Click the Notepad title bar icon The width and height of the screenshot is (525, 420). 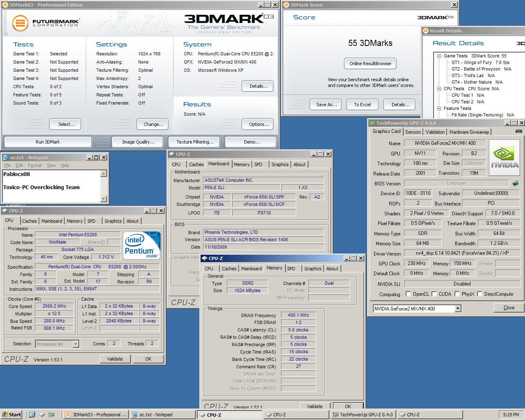[x=6, y=157]
